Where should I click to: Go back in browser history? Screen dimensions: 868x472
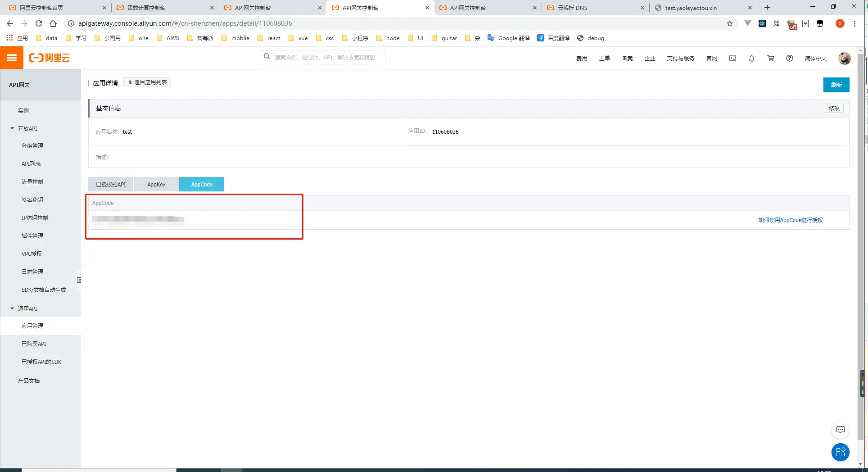pyautogui.click(x=10, y=23)
